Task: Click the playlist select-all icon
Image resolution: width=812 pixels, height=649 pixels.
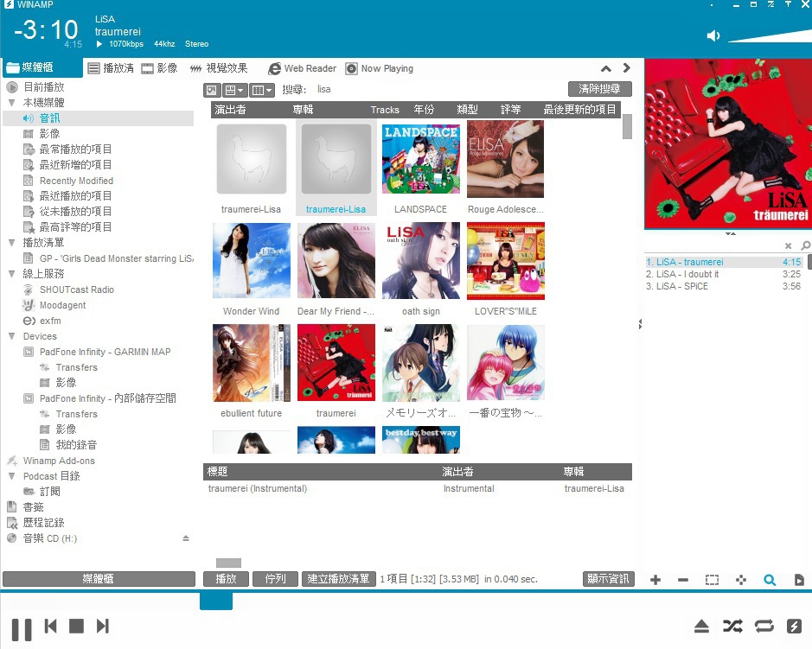Action: (712, 580)
